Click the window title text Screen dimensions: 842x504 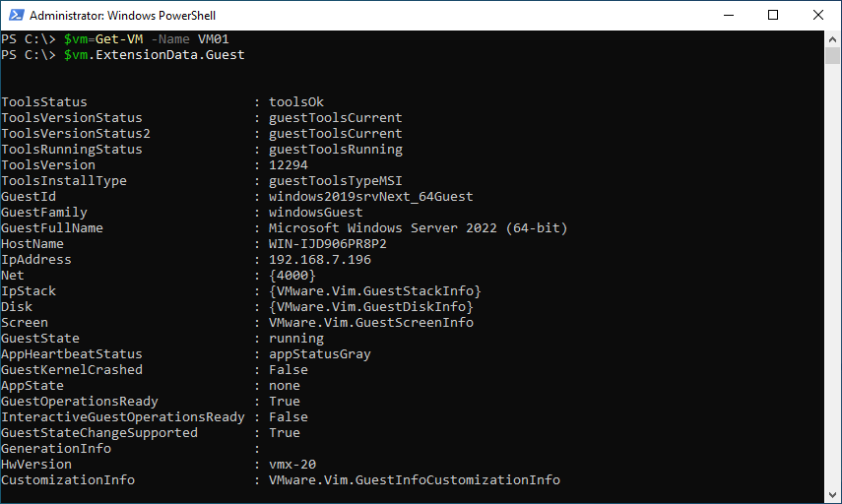122,16
